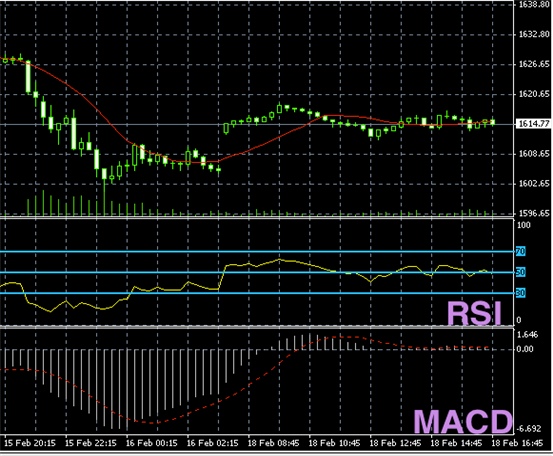Click the current price label 1614.77
This screenshot has width=553, height=456.
click(x=534, y=124)
